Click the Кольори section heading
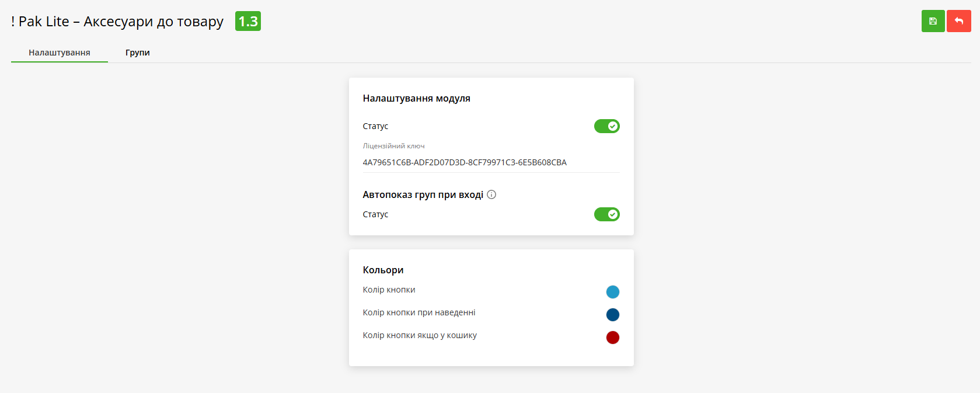980x393 pixels. point(383,270)
